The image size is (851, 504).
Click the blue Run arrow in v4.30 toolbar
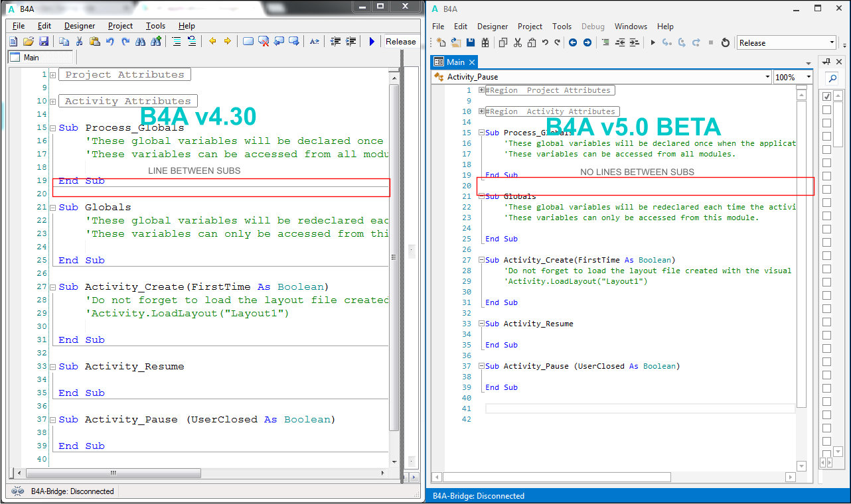372,41
